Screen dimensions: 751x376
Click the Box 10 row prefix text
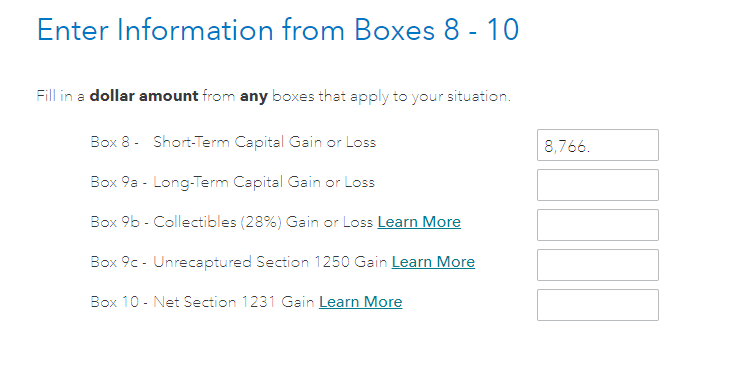pyautogui.click(x=119, y=302)
